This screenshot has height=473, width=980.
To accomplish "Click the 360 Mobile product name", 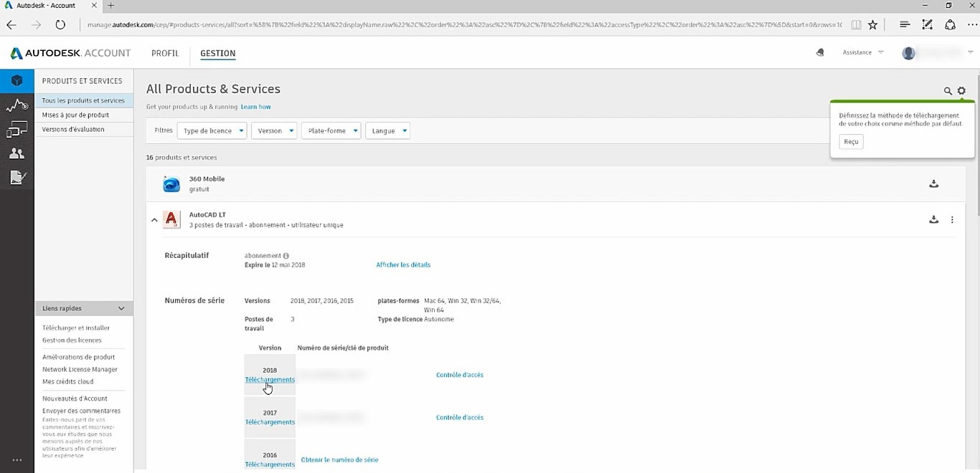I will (x=207, y=178).
